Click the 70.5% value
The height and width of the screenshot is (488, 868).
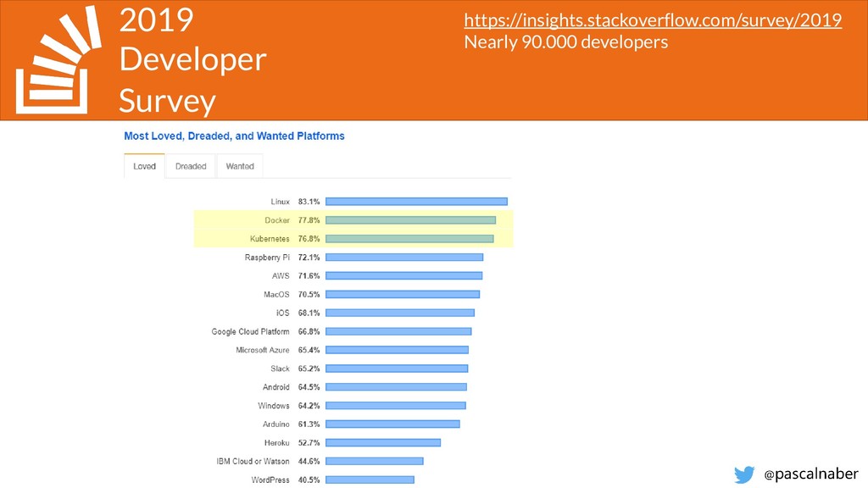click(309, 294)
